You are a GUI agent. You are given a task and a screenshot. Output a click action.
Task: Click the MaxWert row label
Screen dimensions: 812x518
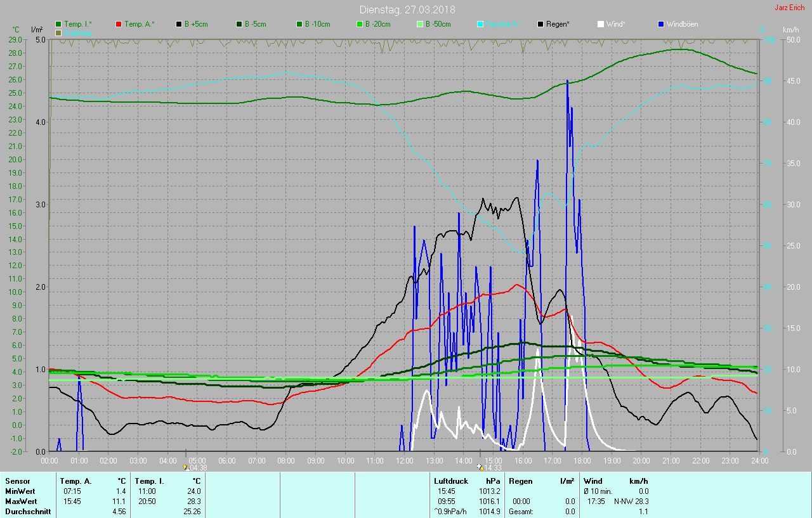click(20, 502)
